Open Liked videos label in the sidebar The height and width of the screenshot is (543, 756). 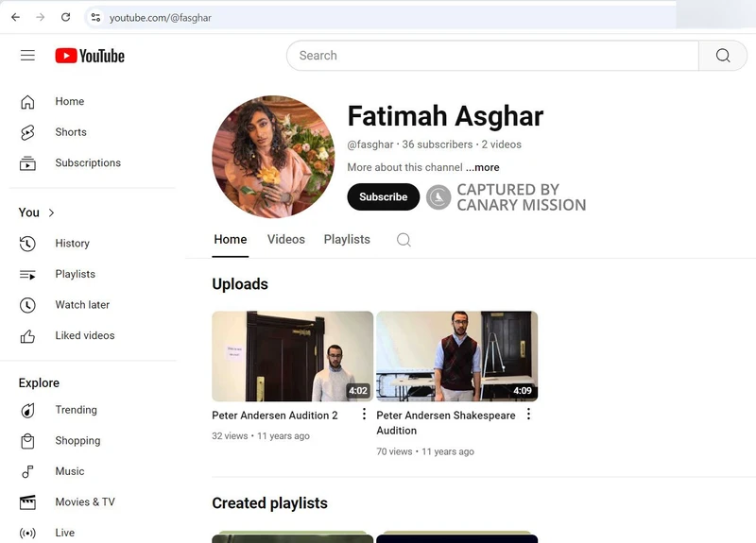coord(85,335)
